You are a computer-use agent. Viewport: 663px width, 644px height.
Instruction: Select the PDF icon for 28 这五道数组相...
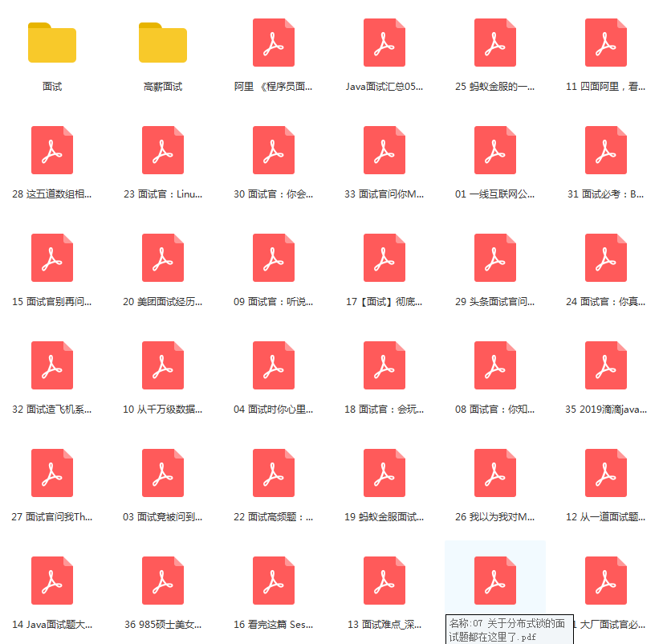(52, 150)
